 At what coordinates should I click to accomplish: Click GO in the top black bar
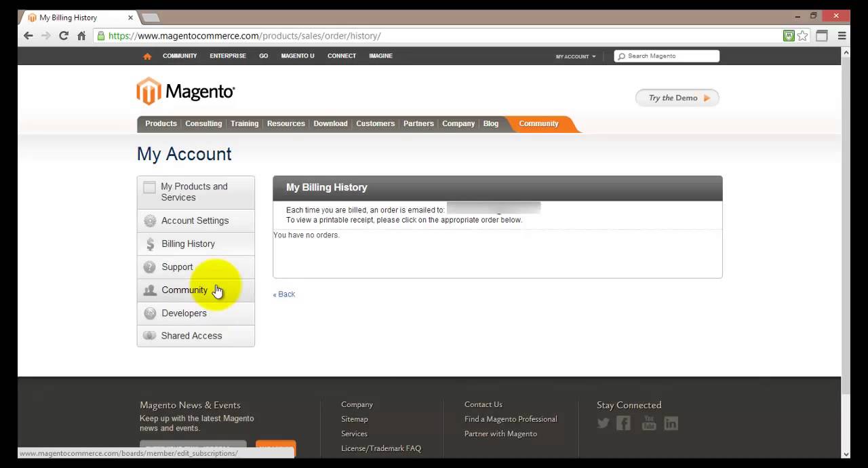[263, 56]
